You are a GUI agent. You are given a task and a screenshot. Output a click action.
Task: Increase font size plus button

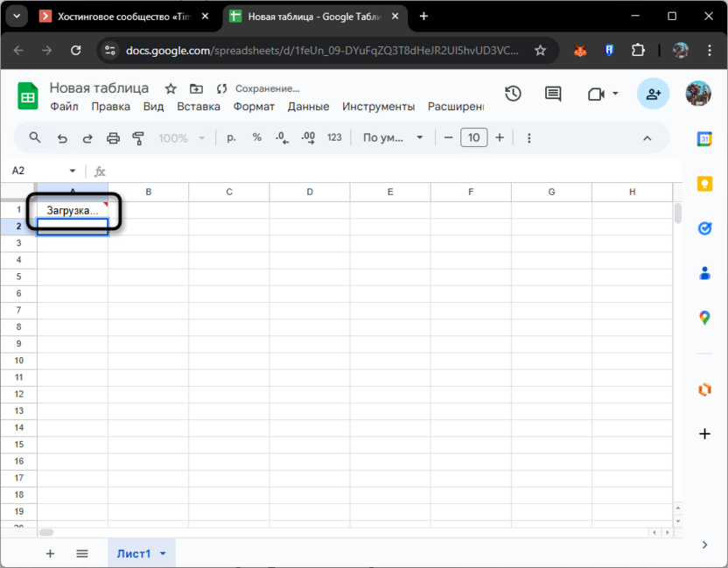click(500, 137)
